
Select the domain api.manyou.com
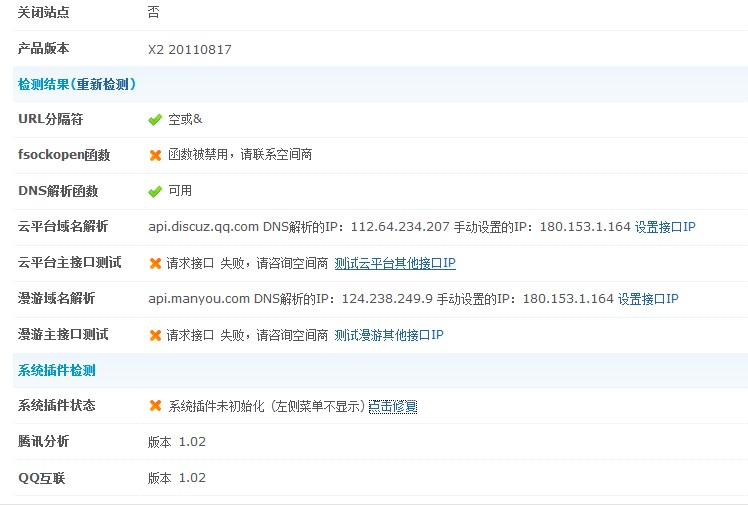[x=199, y=299]
